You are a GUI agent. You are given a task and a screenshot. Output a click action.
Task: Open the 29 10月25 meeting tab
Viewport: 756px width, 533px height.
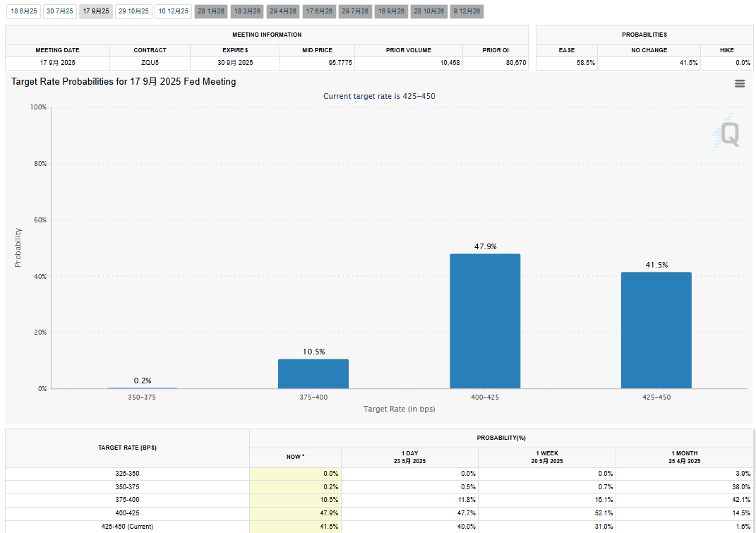pyautogui.click(x=133, y=11)
